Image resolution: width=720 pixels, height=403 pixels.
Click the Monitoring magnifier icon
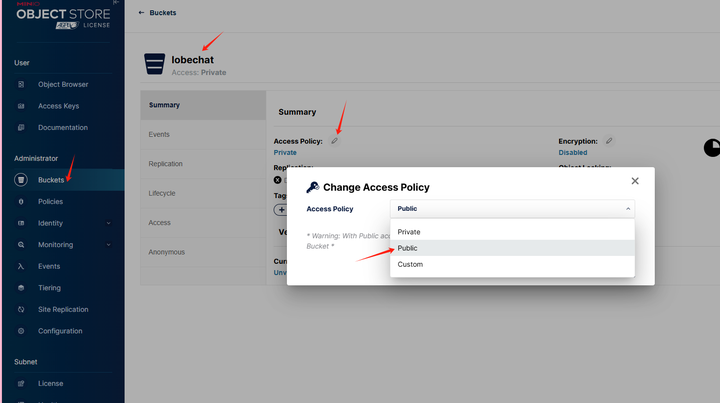(21, 245)
